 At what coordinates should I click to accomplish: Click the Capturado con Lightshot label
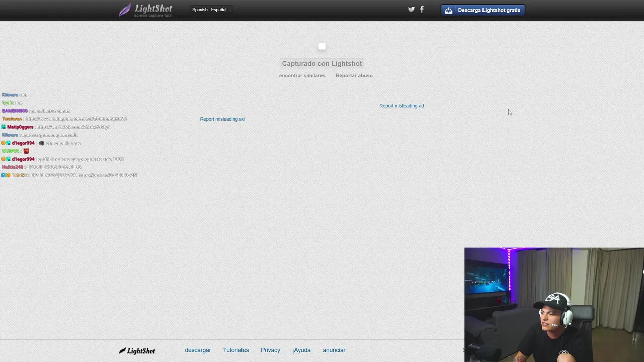point(322,63)
